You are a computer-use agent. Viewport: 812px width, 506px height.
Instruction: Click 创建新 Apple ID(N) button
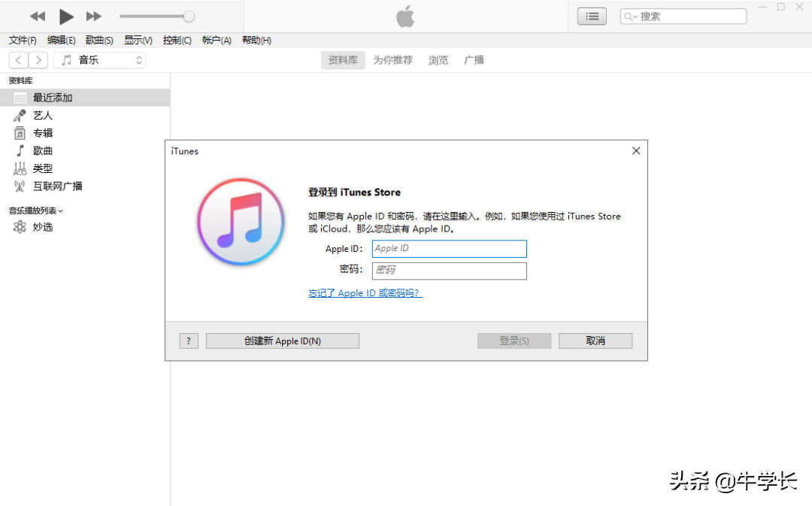click(282, 341)
